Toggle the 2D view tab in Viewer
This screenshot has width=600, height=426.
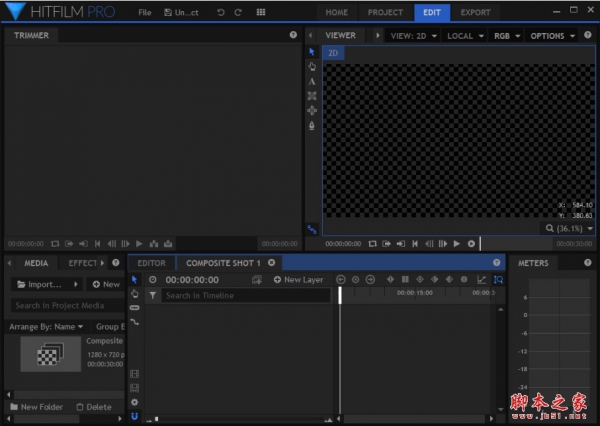[x=334, y=52]
